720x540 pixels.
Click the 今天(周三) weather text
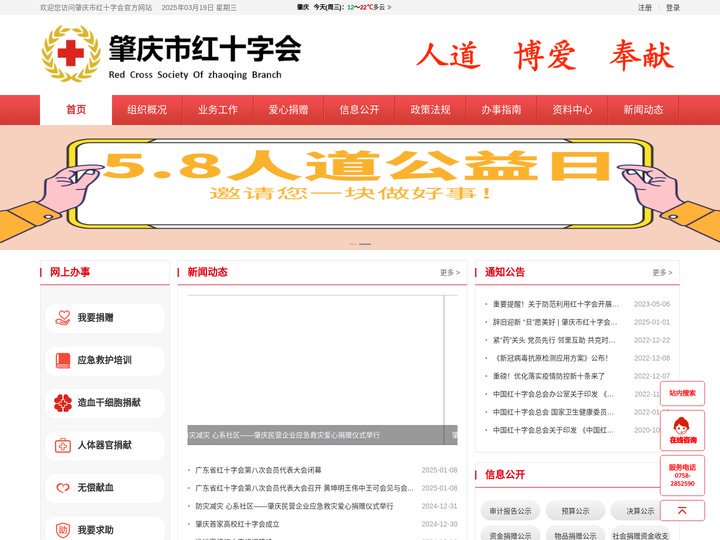(329, 7)
